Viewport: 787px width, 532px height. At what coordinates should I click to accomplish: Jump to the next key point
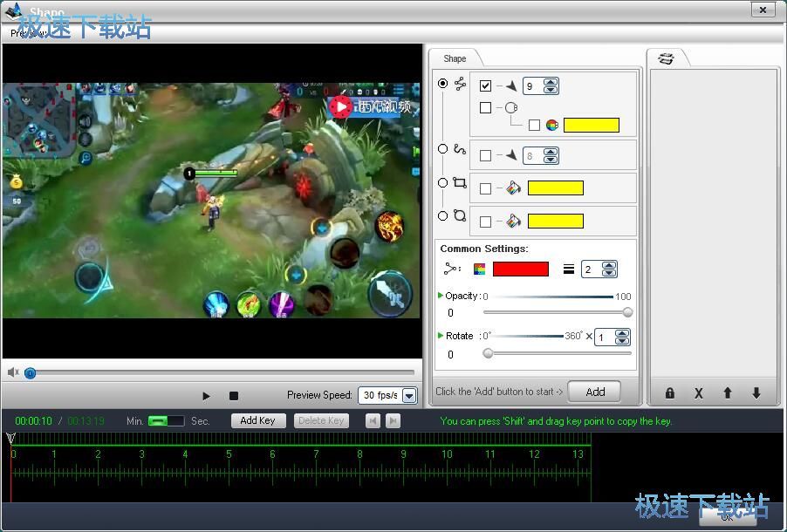(393, 420)
